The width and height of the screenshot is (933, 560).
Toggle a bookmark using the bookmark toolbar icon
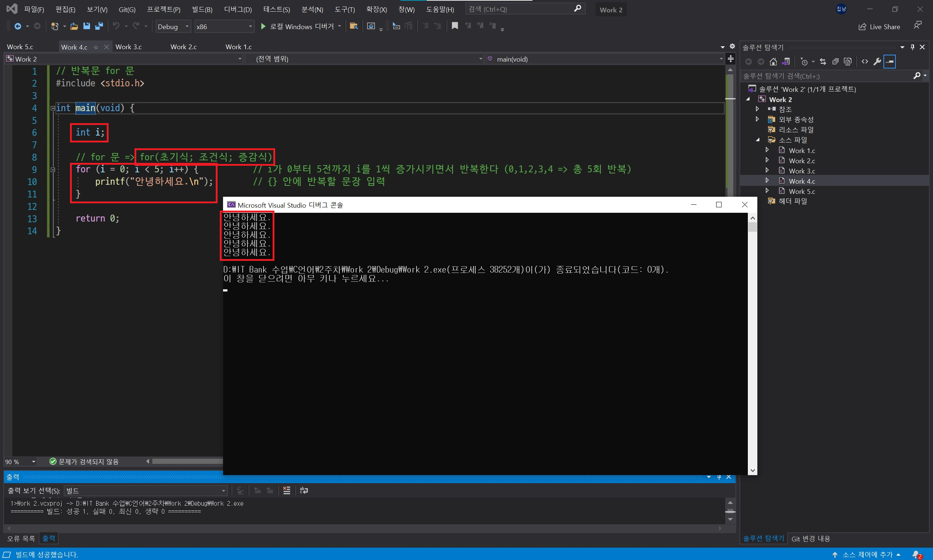point(455,26)
